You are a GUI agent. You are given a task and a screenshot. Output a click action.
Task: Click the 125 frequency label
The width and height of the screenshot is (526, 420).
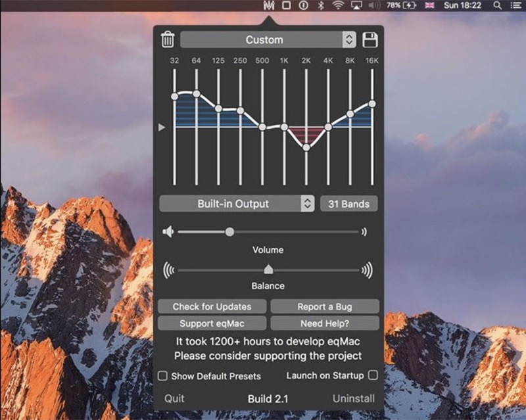click(218, 60)
